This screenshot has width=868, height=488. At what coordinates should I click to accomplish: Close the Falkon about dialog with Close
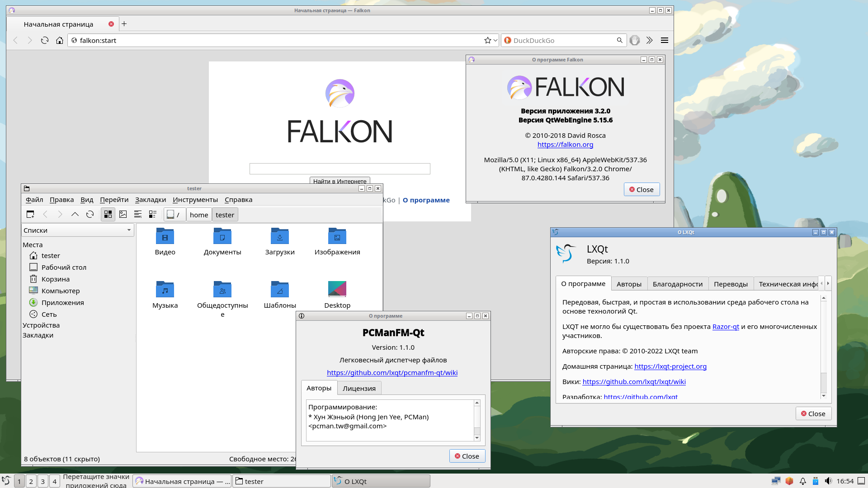pyautogui.click(x=642, y=189)
